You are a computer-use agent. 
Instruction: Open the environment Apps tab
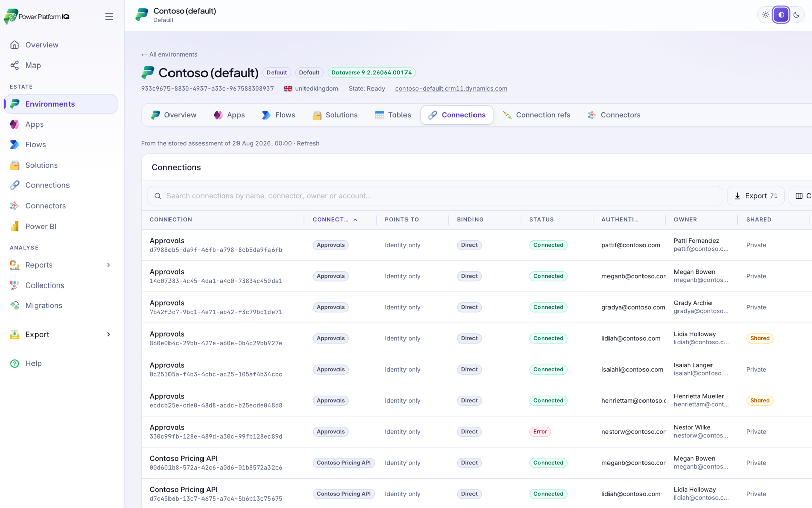coord(229,115)
